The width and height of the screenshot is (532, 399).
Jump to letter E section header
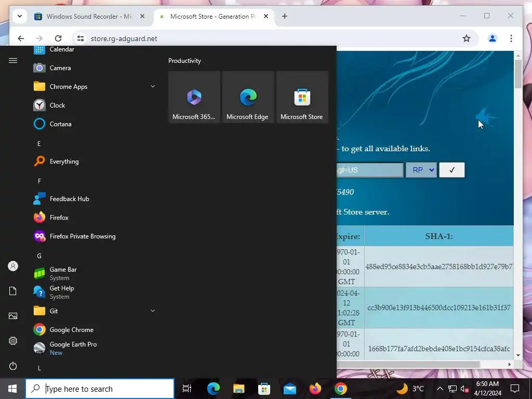[39, 143]
